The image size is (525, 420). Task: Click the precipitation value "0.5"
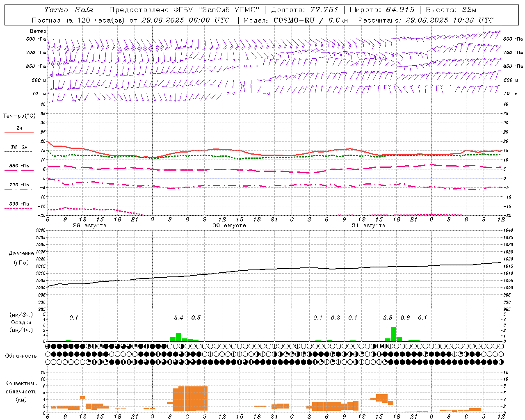196,318
